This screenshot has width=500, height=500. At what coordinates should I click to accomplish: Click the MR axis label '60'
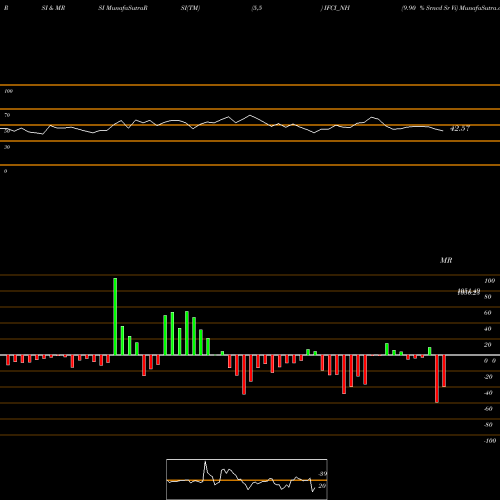click(x=487, y=313)
